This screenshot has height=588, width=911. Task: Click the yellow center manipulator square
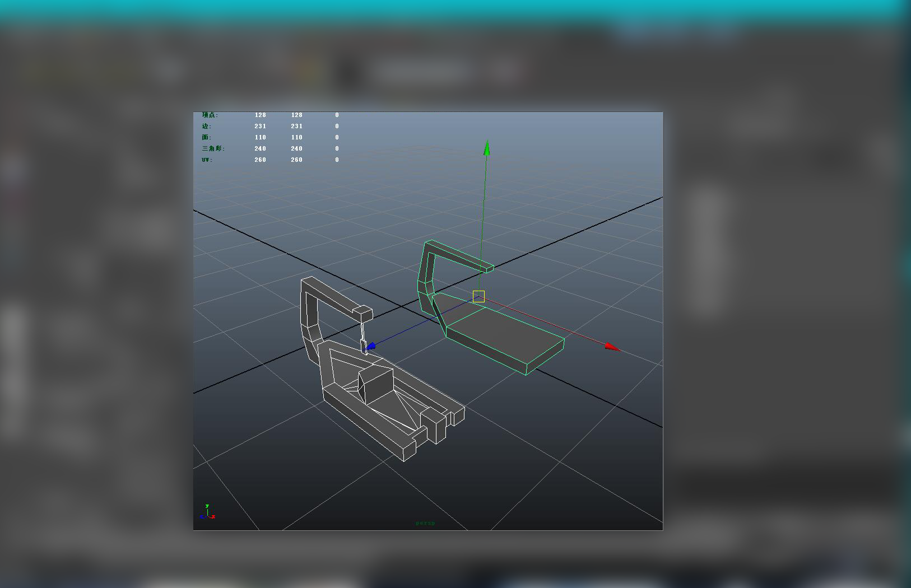(x=478, y=297)
